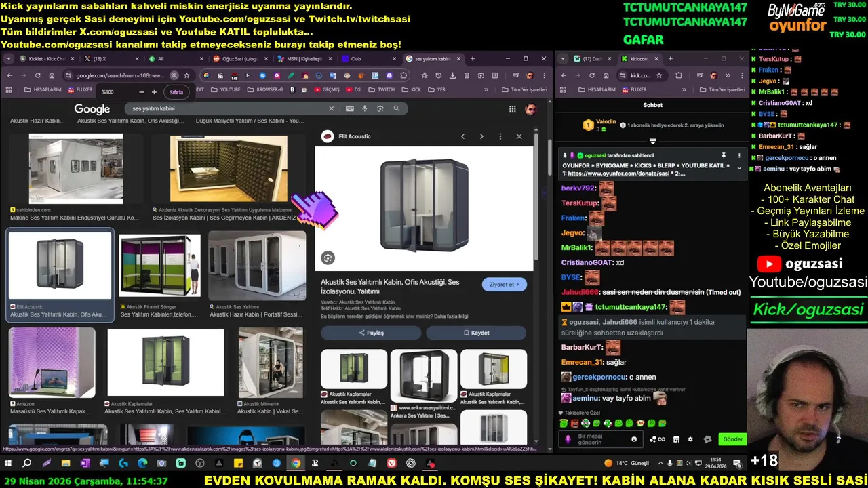Open the zoom magnifier icon in address bar
868x488 pixels.
(x=174, y=75)
